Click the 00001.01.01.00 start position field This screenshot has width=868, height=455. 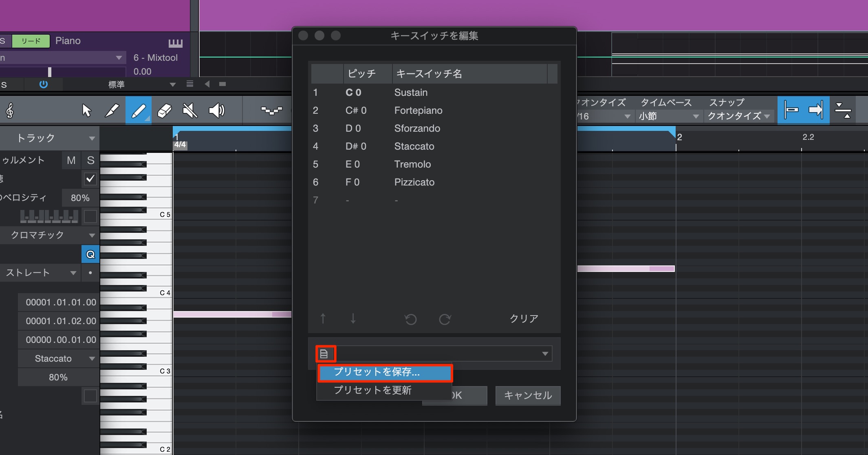59,302
